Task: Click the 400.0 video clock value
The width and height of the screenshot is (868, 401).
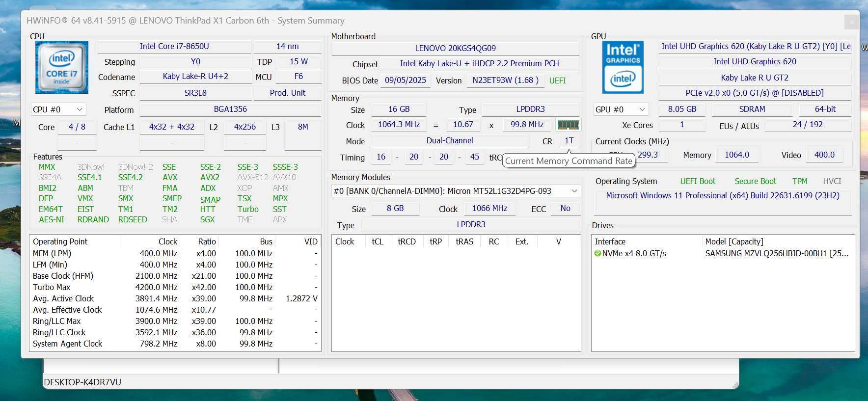Action: point(824,155)
